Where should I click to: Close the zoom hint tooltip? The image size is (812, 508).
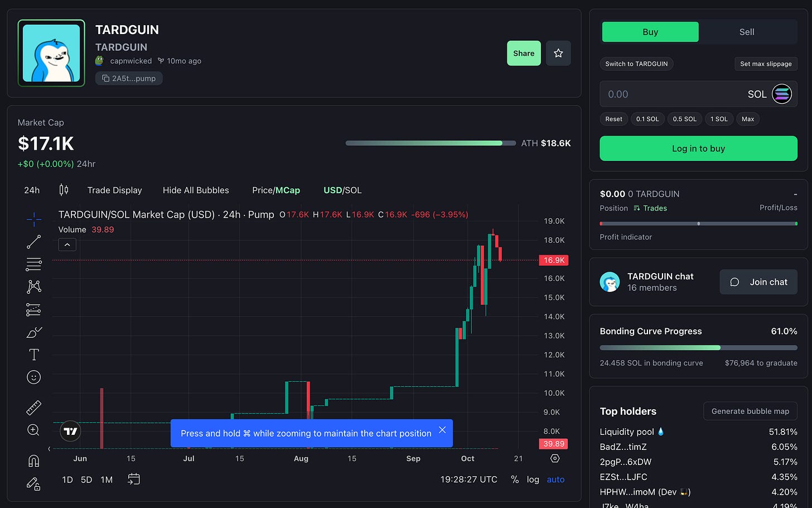442,430
